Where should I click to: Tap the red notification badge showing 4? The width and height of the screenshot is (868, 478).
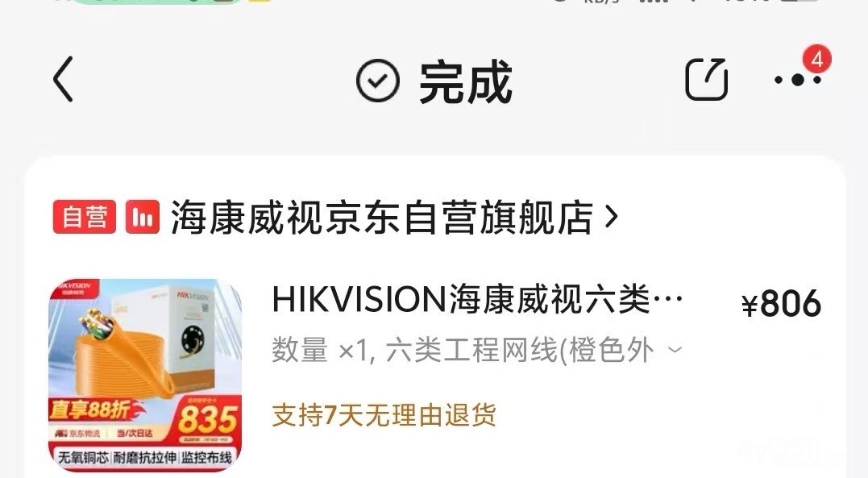tap(817, 60)
